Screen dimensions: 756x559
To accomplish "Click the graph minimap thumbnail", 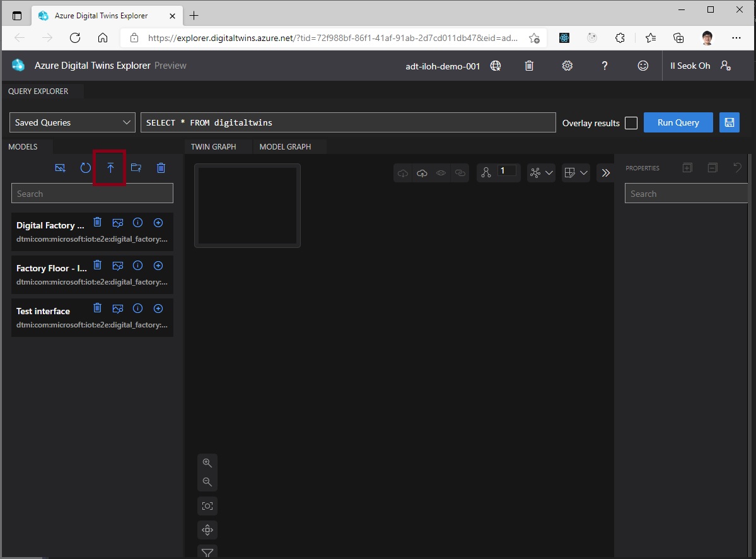I will tap(247, 206).
